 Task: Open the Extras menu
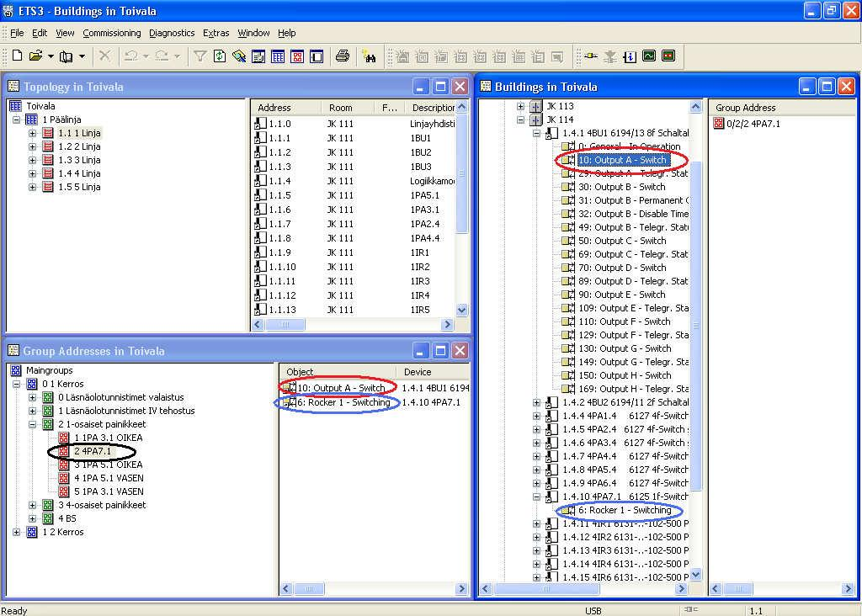[216, 33]
